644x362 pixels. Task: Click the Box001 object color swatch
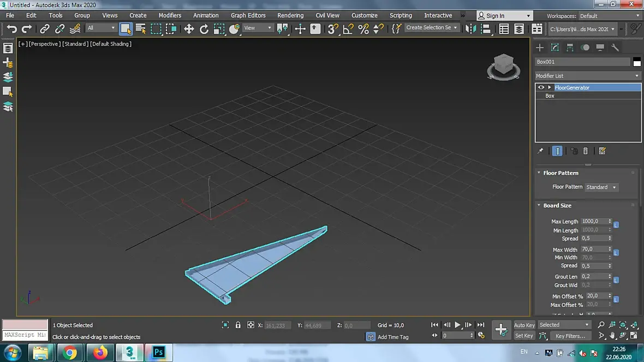pos(637,62)
